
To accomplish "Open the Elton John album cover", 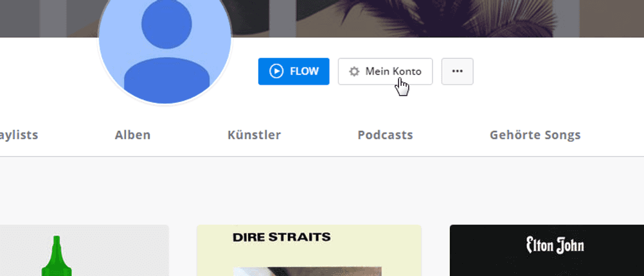I will coord(547,250).
